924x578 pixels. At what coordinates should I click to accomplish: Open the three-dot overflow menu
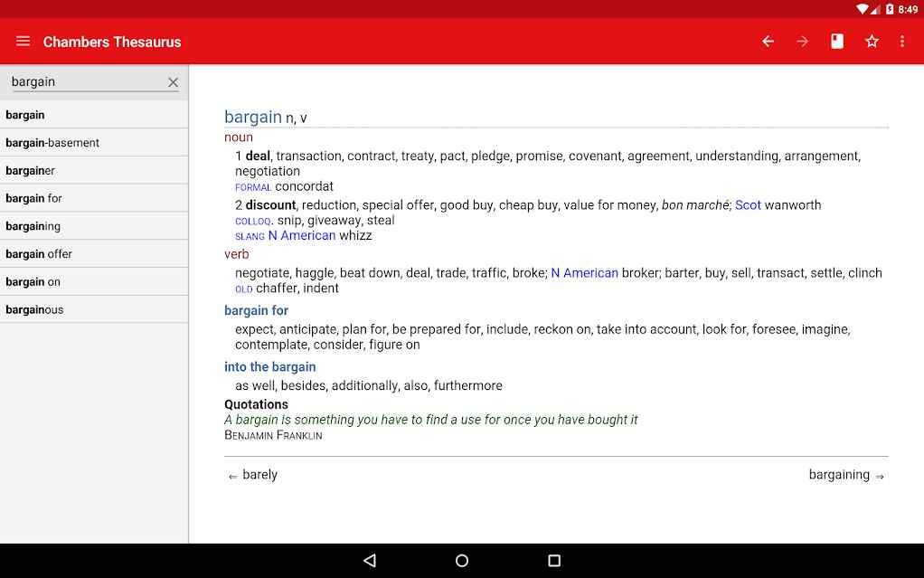click(x=901, y=42)
